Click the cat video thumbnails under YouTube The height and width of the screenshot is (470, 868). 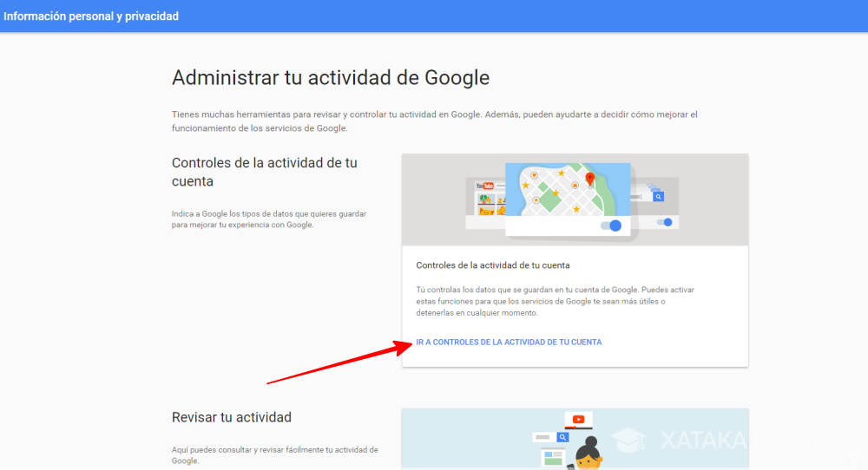486,205
